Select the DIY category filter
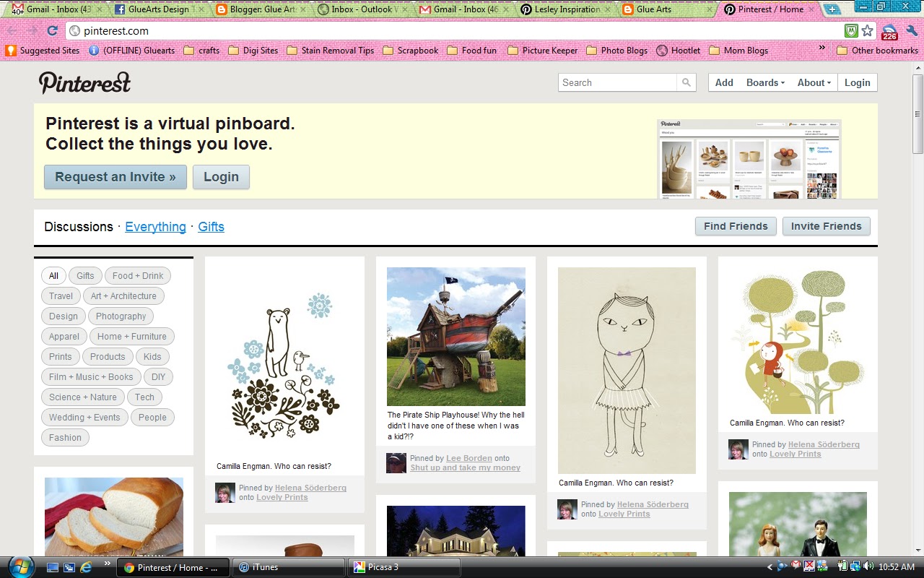Viewport: 924px width, 578px height. click(159, 376)
